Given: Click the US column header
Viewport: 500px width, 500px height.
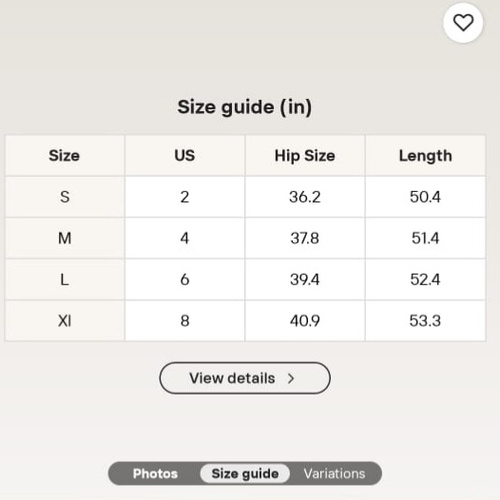Looking at the screenshot, I should 185,155.
